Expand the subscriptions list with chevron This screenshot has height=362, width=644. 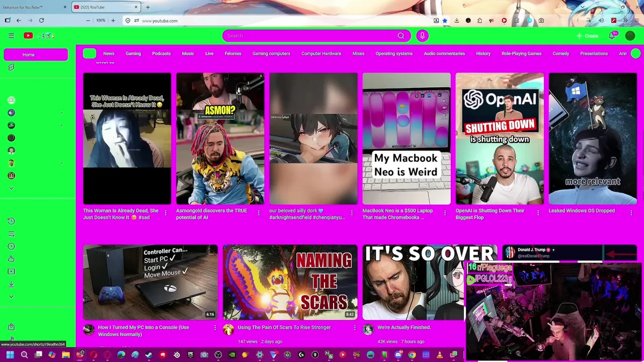coord(11,188)
